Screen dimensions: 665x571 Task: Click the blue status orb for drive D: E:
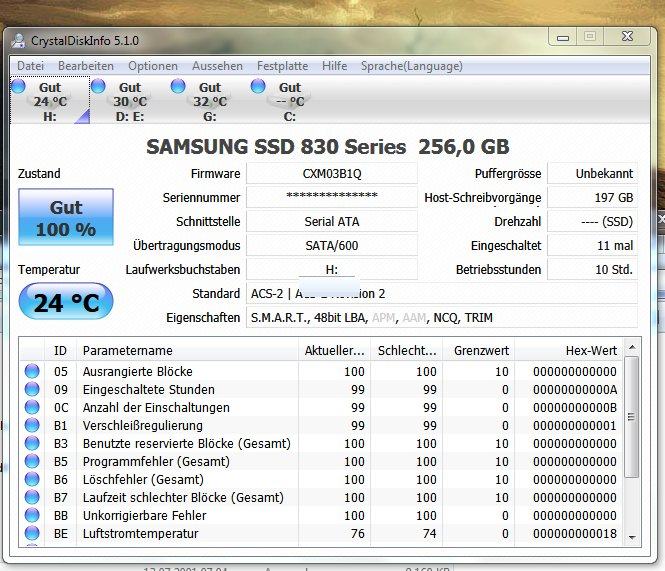[98, 86]
